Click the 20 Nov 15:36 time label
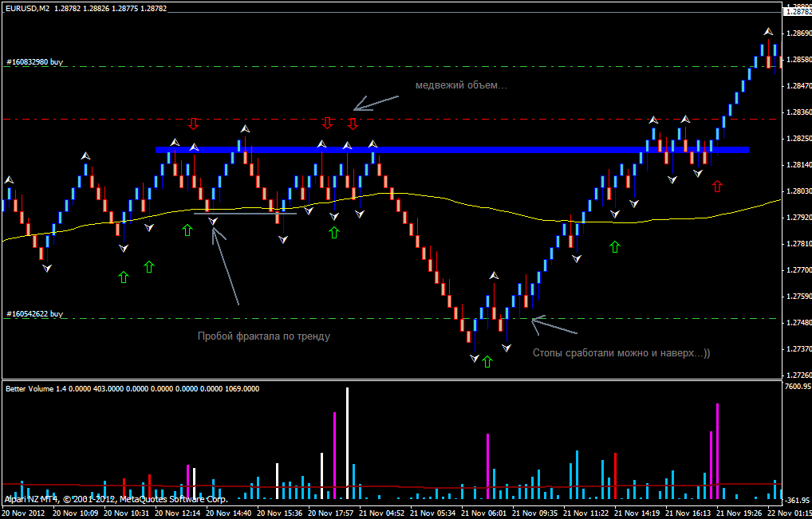812x519 pixels. (x=281, y=513)
